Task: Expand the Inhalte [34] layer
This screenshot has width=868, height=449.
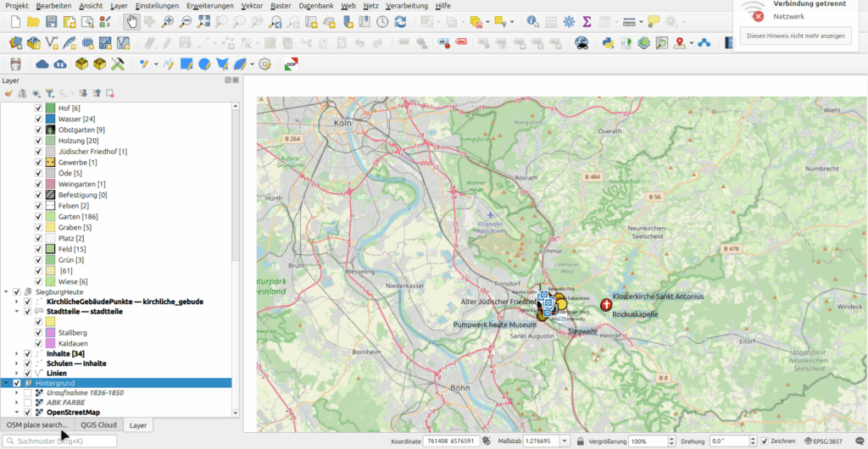Action: coord(16,353)
